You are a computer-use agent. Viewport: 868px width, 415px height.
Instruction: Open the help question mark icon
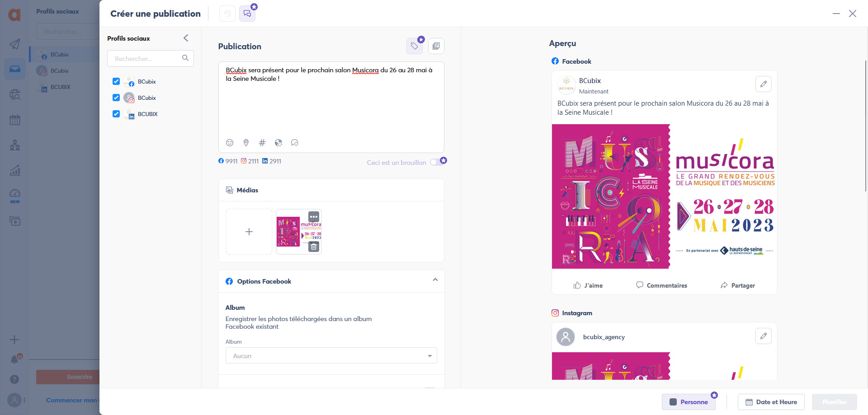(14, 379)
